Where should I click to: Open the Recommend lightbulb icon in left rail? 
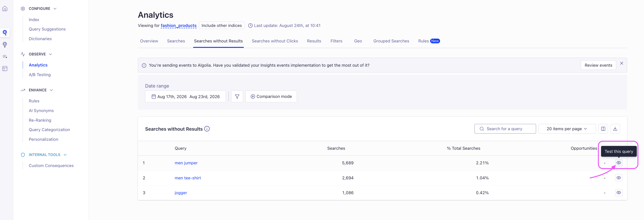pyautogui.click(x=5, y=44)
